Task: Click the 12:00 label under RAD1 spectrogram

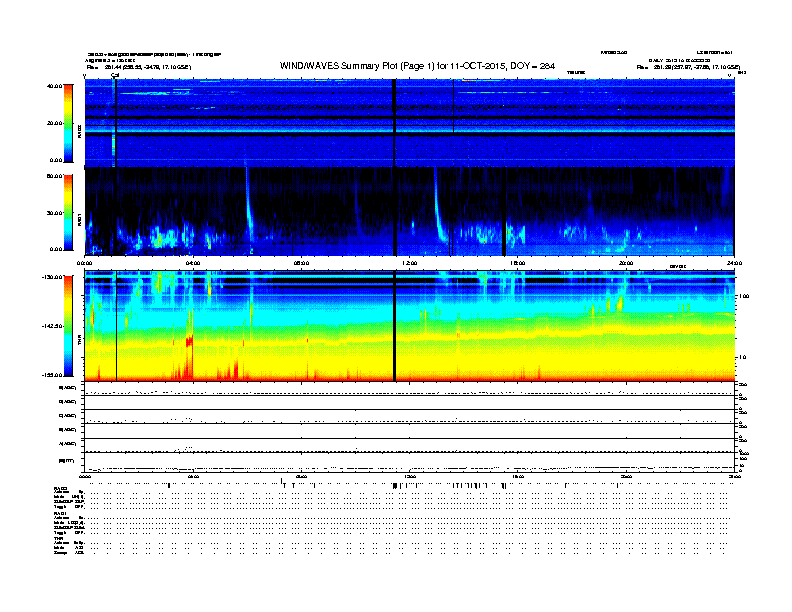Action: pos(410,263)
